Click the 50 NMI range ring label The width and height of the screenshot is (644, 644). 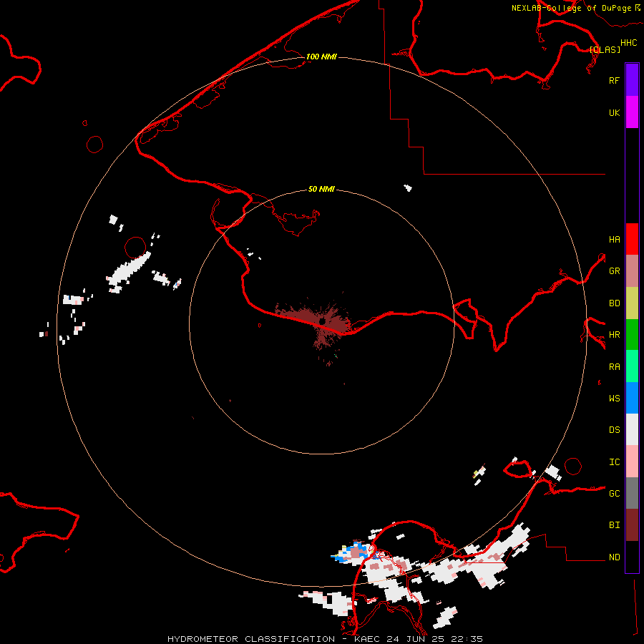pos(321,189)
